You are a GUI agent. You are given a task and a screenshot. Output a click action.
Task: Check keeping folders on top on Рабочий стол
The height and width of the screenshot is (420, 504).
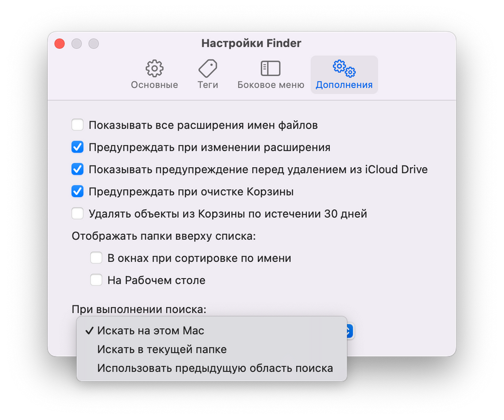pos(96,280)
